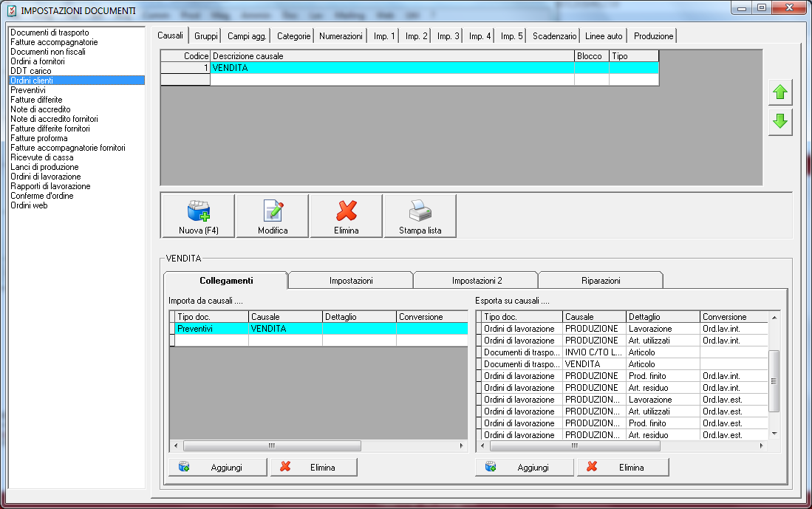812x509 pixels.
Task: Click the Preventivi cell in the import table
Action: pos(211,328)
